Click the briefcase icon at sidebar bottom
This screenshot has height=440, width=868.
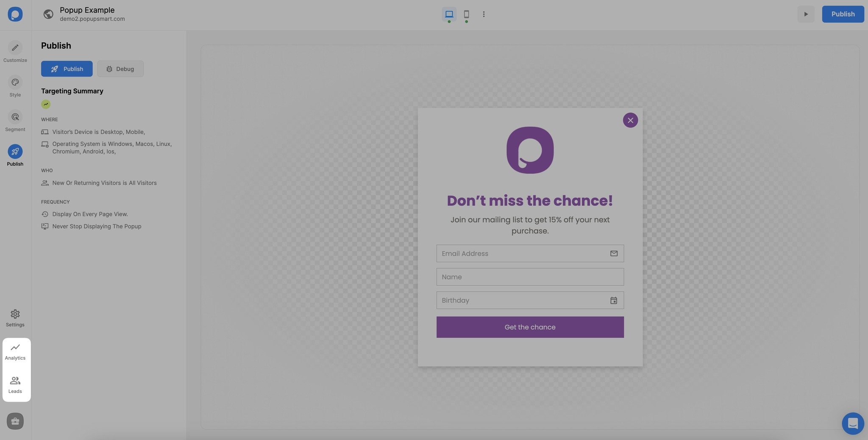15,421
